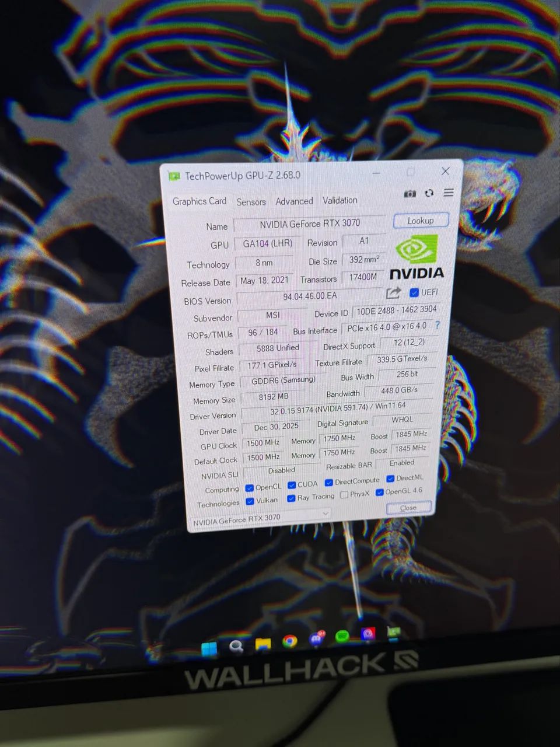Click the NVIDIA SLI value Disabled

[281, 470]
